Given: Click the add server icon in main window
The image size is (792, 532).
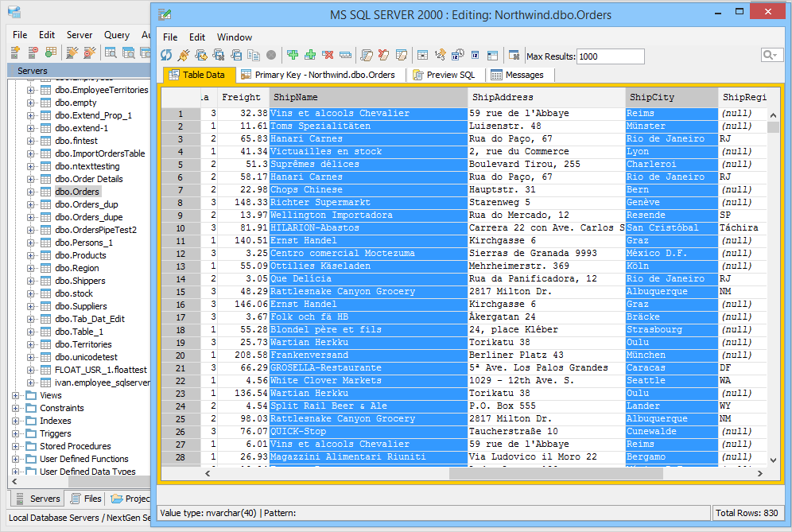Looking at the screenshot, I should click(x=15, y=52).
